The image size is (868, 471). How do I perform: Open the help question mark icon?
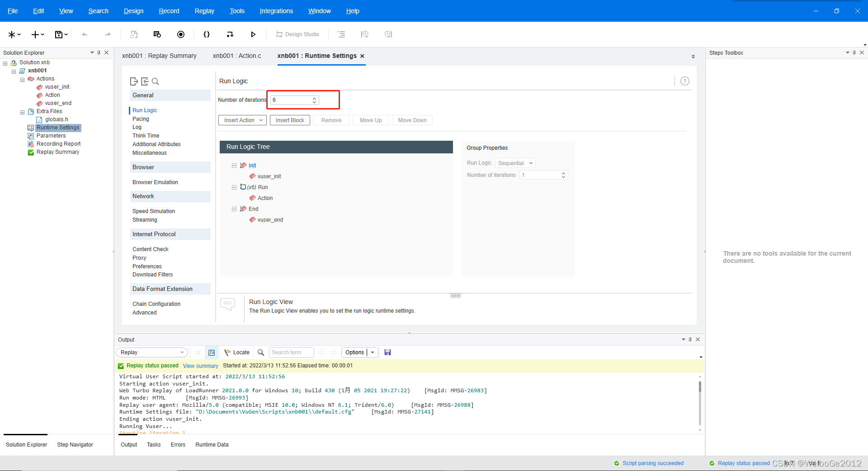click(685, 81)
